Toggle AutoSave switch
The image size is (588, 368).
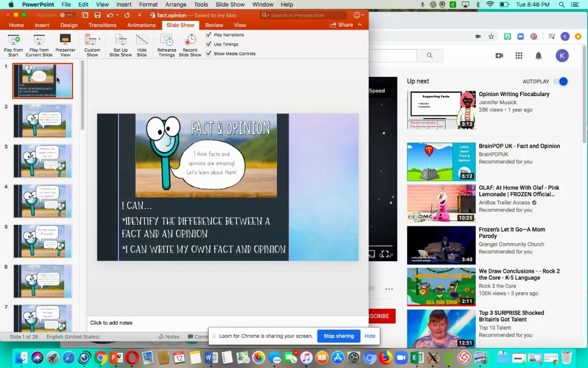67,15
